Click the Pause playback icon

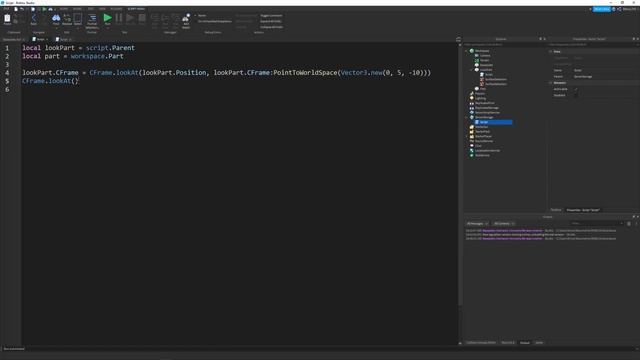click(x=119, y=18)
